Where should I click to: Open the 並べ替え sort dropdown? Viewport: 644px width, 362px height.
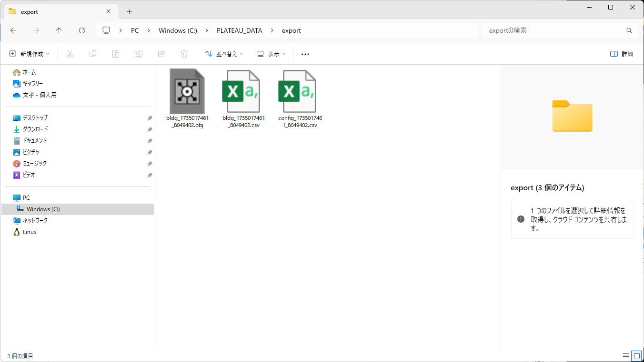224,54
